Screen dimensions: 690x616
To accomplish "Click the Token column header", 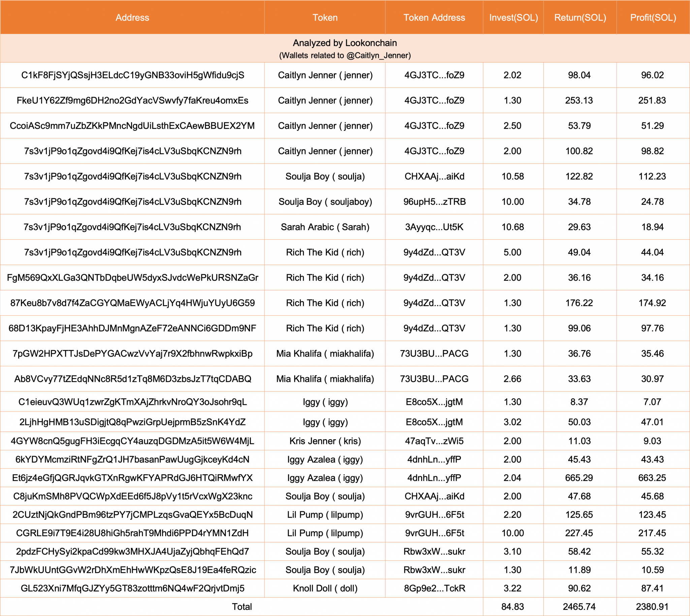I will pyautogui.click(x=325, y=18).
